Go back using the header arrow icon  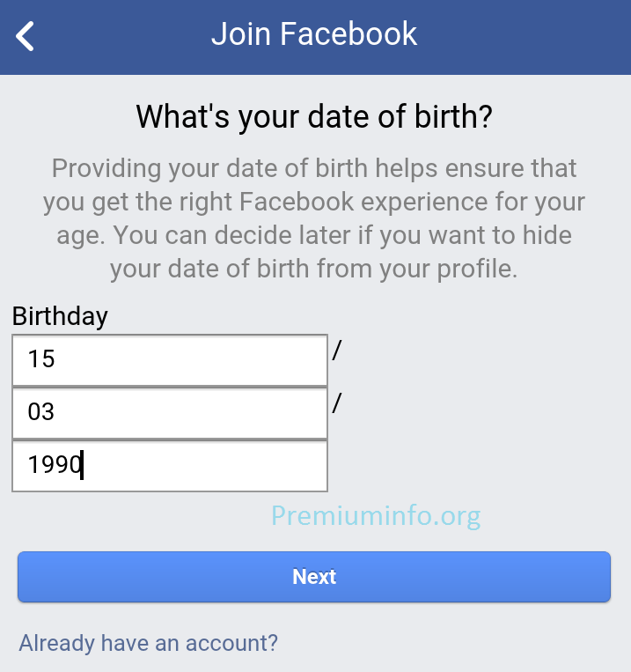pyautogui.click(x=25, y=36)
